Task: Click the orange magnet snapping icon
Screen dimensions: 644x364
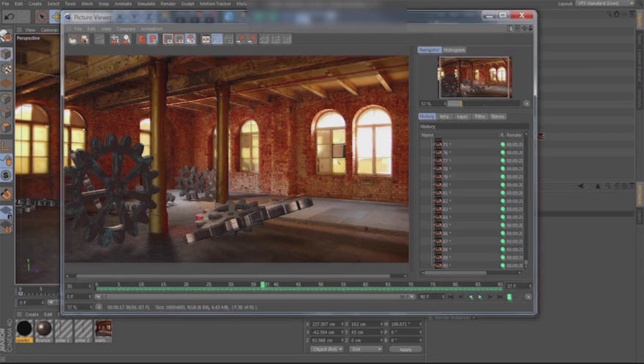Action: click(x=6, y=193)
